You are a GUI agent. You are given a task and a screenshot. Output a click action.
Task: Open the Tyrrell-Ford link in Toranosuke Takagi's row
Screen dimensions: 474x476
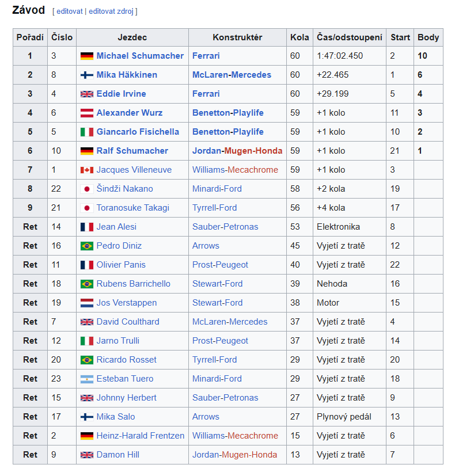(214, 208)
